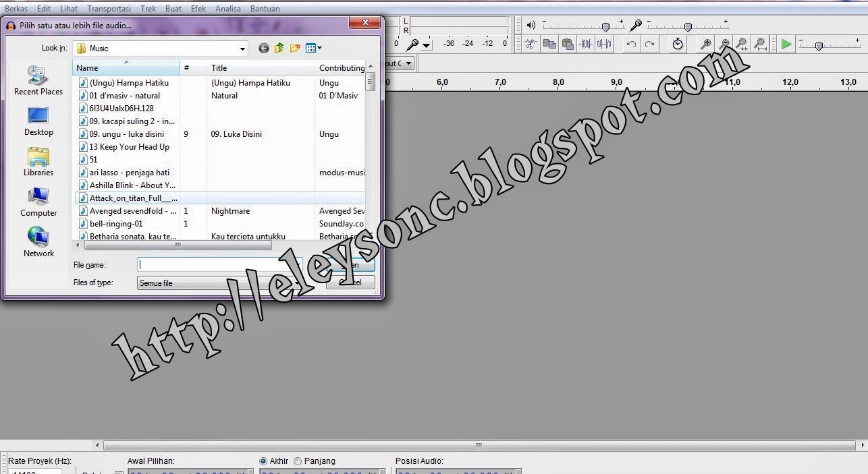This screenshot has height=474, width=868.
Task: Sort by Contributing artists column header
Action: (340, 67)
